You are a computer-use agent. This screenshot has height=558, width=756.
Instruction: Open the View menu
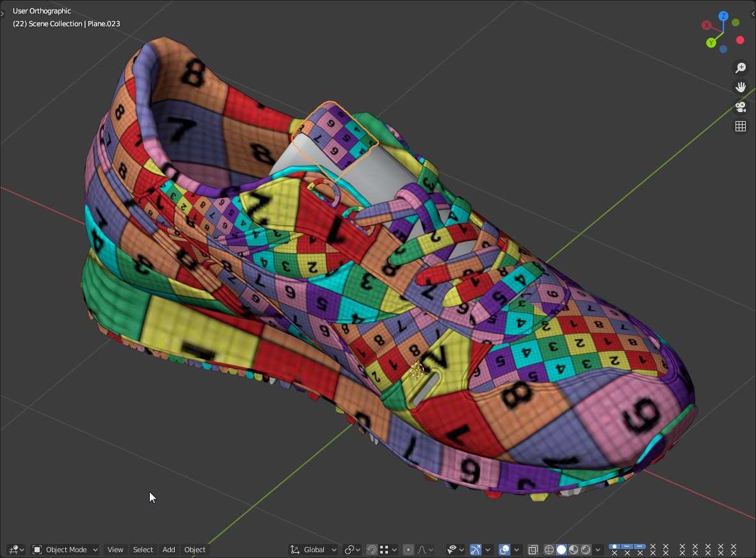pos(115,550)
